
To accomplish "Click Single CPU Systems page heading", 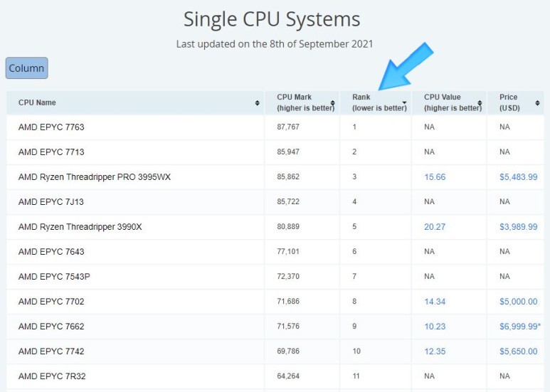I will tap(272, 19).
